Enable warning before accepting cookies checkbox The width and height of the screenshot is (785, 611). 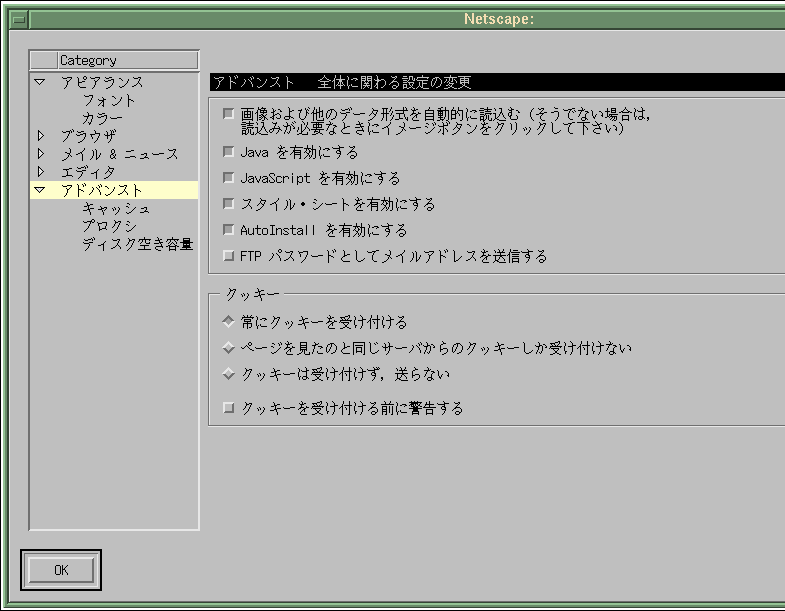click(x=228, y=407)
